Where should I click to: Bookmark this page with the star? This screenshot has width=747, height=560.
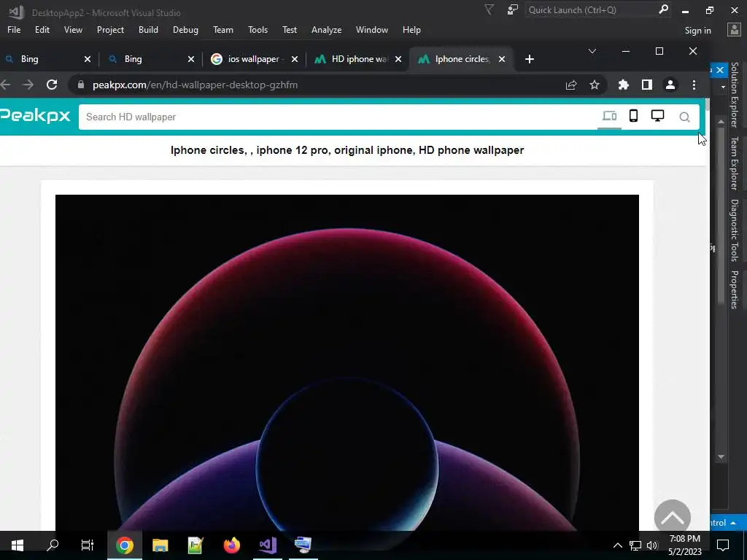pos(594,85)
